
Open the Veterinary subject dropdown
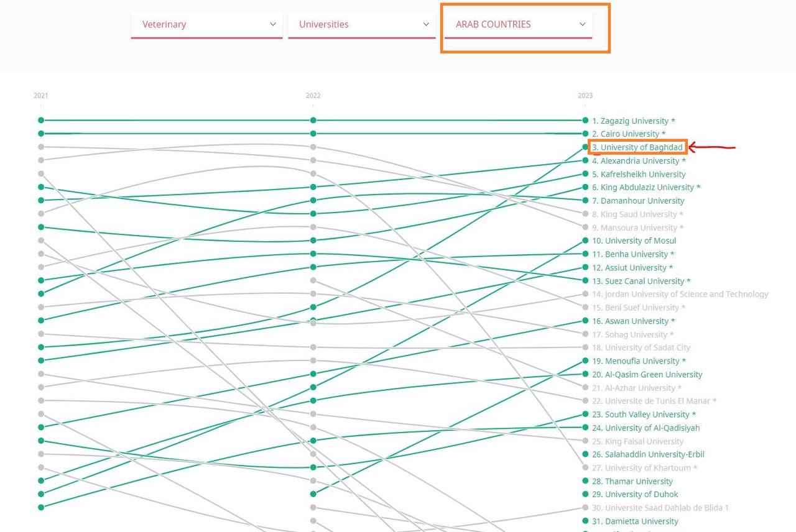point(206,24)
